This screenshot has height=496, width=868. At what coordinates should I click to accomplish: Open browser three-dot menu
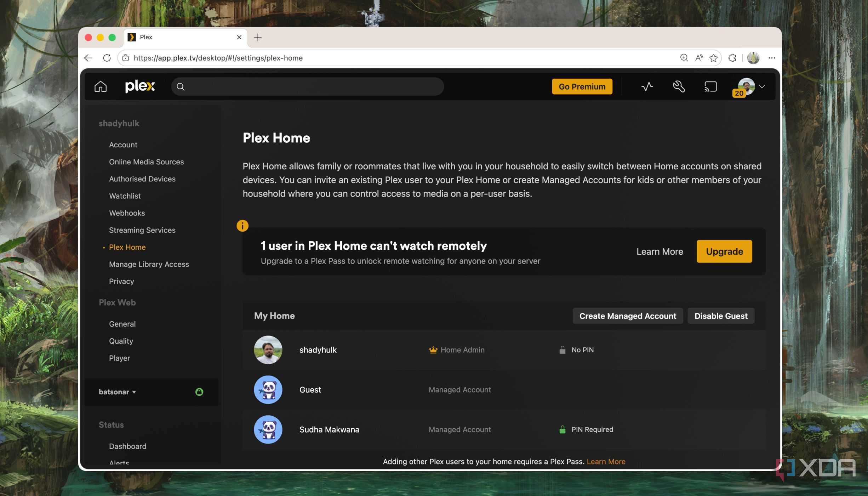(x=772, y=58)
